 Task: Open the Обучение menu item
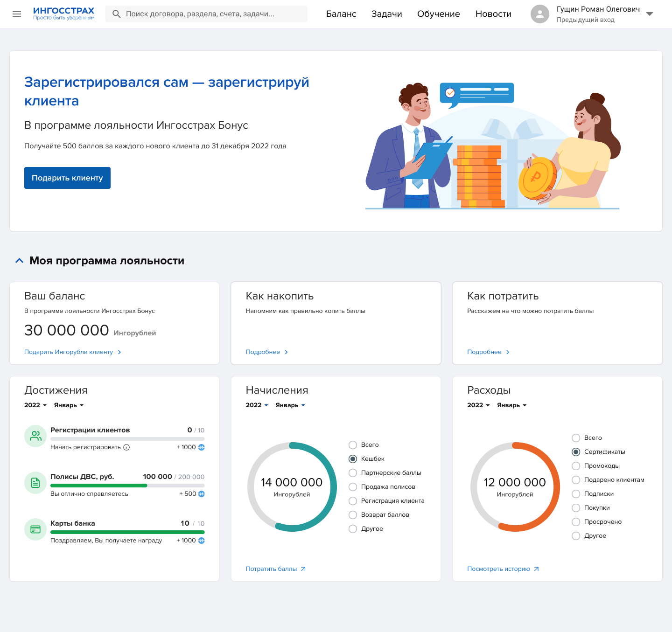click(x=439, y=14)
